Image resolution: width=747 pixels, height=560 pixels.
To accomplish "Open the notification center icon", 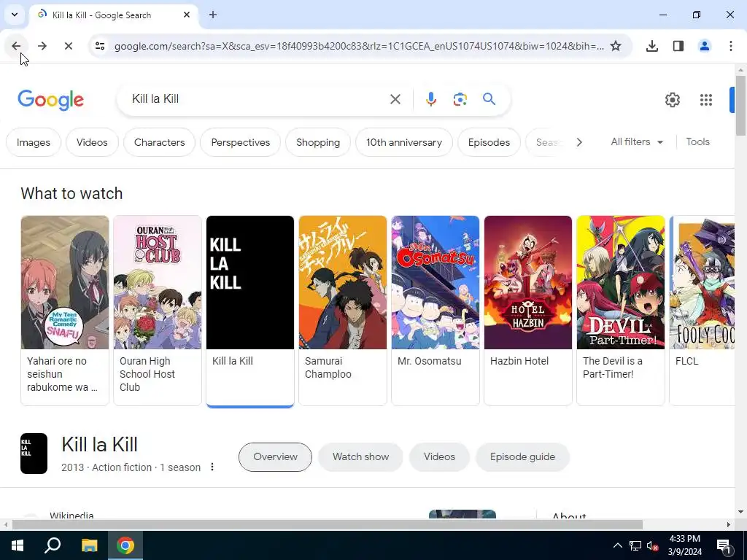I will tap(724, 545).
